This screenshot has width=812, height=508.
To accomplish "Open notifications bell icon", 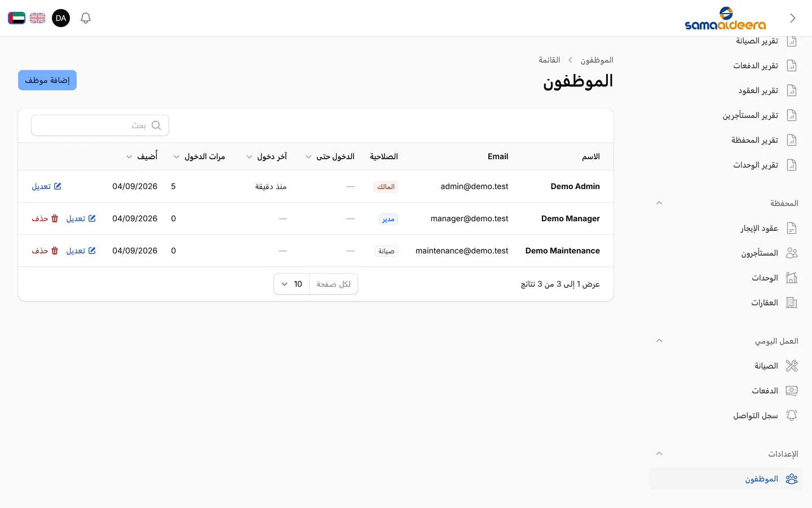I will pyautogui.click(x=86, y=18).
